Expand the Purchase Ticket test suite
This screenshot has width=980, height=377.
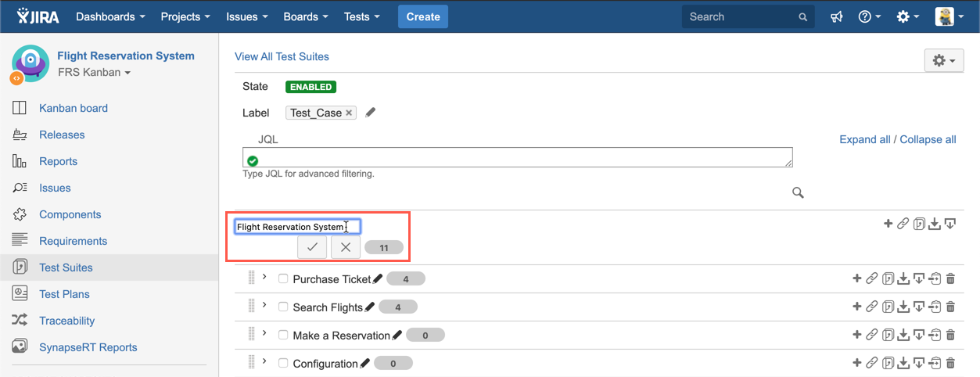264,278
